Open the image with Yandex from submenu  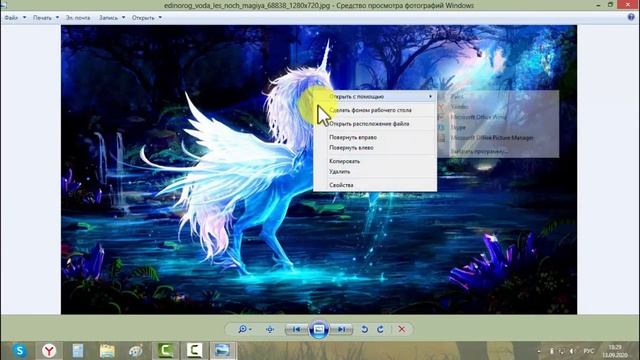point(498,107)
